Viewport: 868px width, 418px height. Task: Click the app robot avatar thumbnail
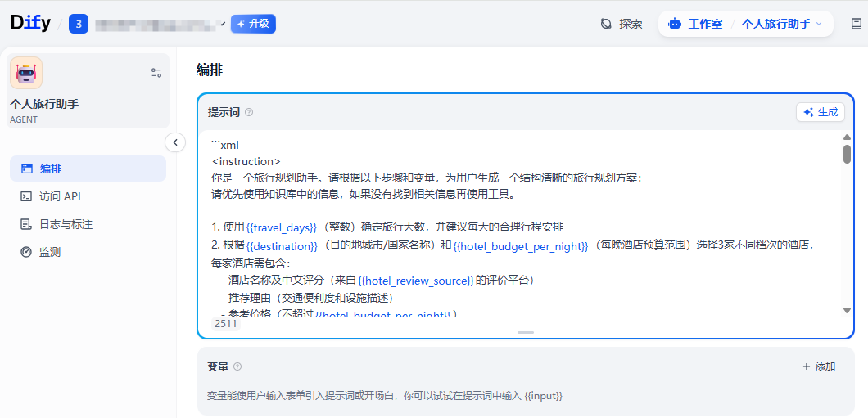[x=26, y=73]
